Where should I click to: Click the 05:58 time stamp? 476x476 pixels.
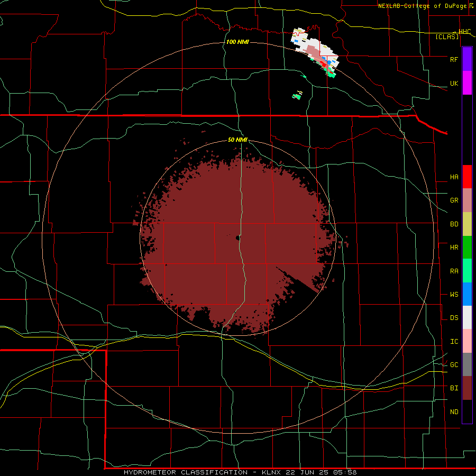(x=344, y=472)
